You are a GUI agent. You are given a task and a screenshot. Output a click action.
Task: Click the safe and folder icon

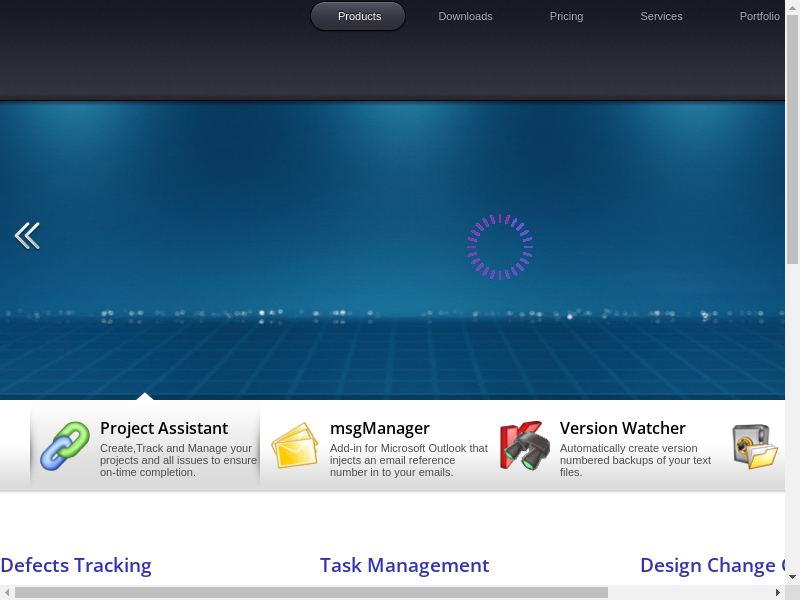tap(755, 446)
